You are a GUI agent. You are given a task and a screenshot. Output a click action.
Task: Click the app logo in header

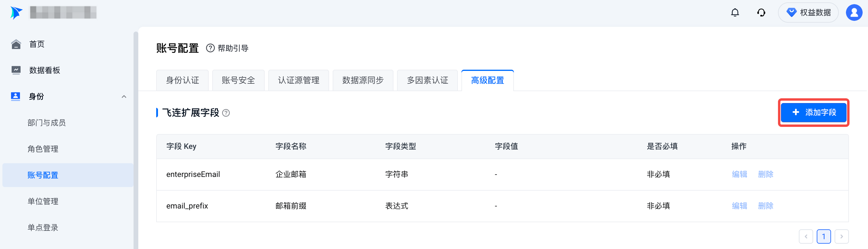(x=16, y=13)
